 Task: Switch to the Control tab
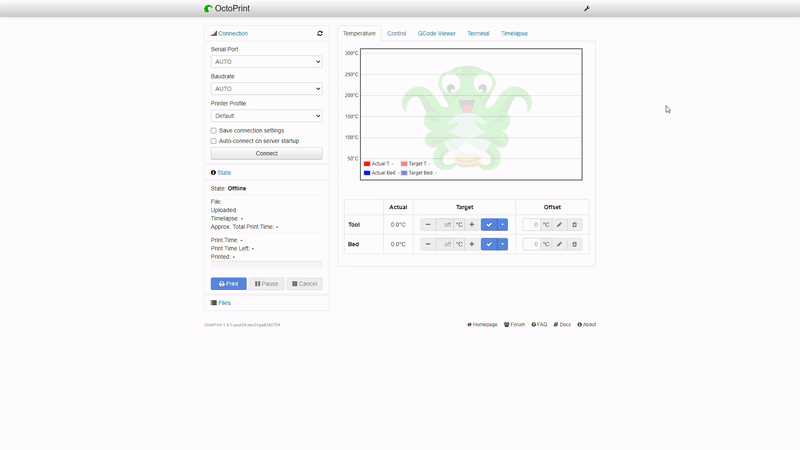pyautogui.click(x=396, y=33)
